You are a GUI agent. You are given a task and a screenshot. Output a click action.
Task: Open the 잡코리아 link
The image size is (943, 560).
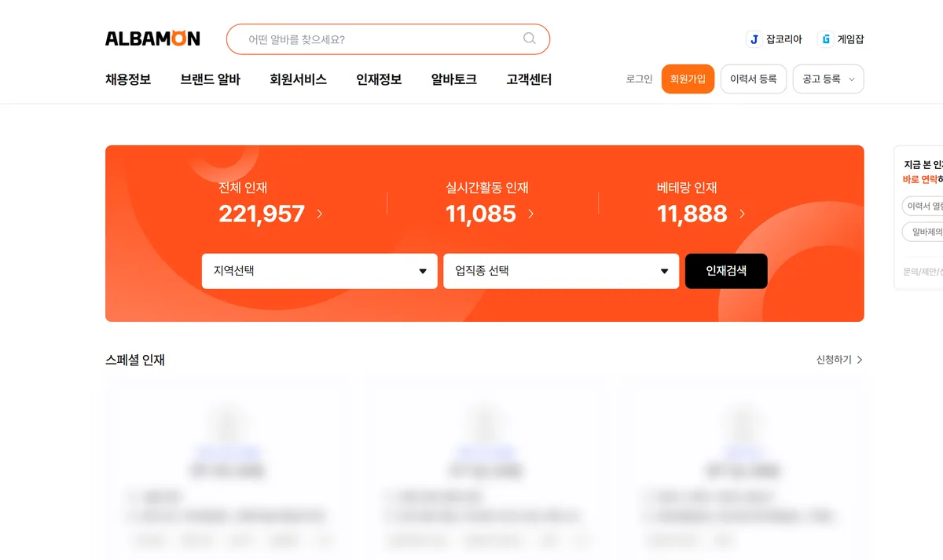(774, 39)
